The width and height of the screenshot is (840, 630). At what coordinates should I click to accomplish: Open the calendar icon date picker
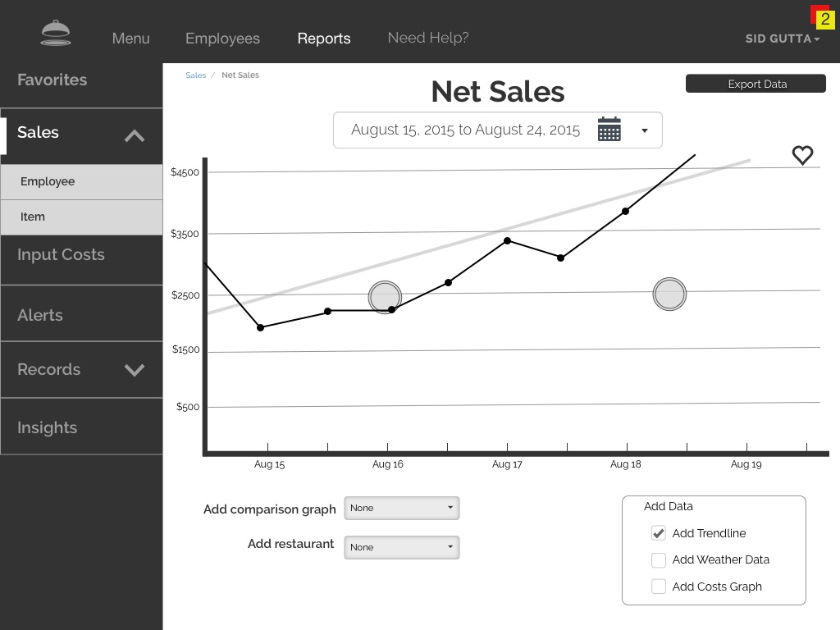[609, 129]
